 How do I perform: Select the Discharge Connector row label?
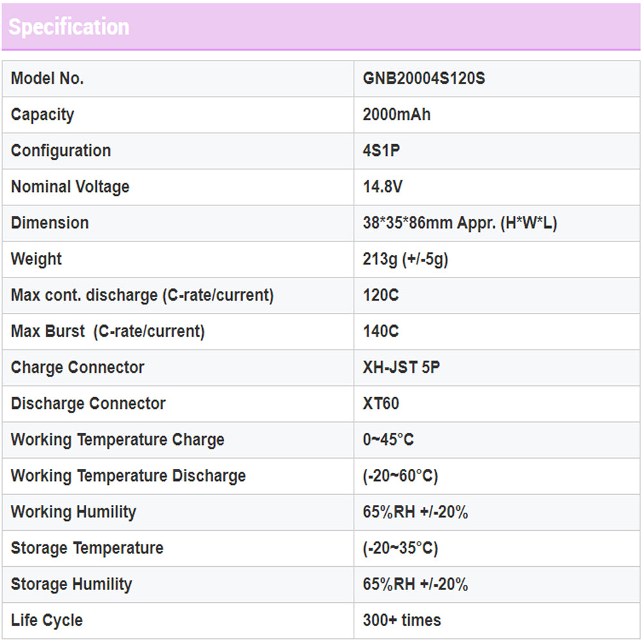pos(88,404)
